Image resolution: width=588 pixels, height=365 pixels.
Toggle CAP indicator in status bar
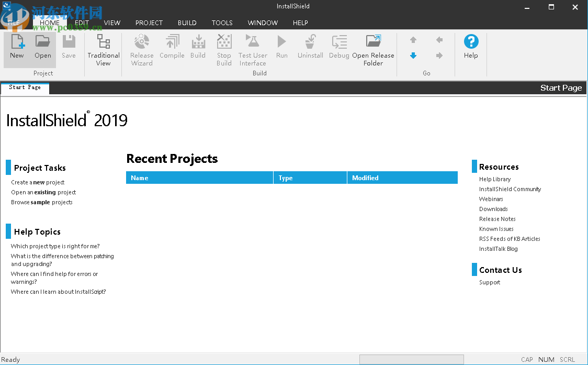(527, 360)
